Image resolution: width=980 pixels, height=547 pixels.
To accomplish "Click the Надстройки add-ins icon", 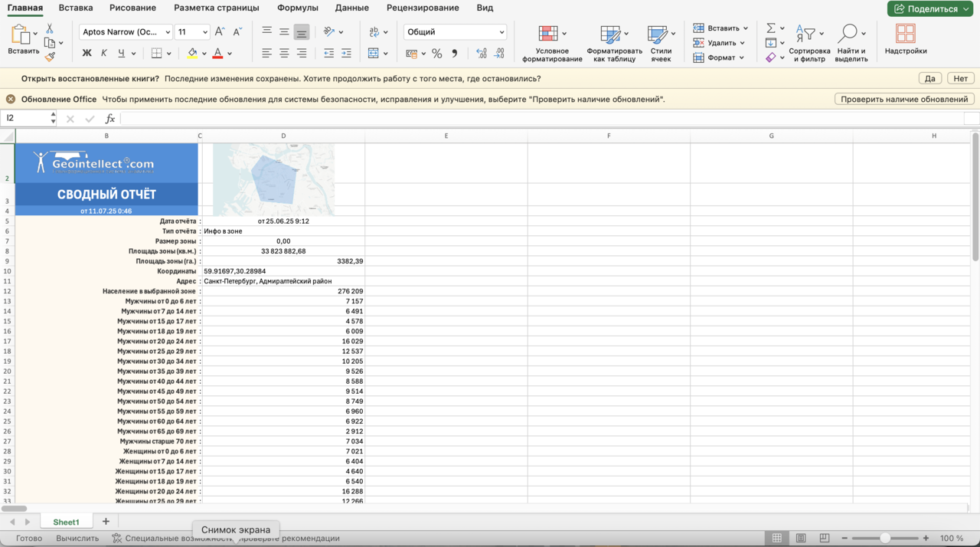I will pos(905,34).
